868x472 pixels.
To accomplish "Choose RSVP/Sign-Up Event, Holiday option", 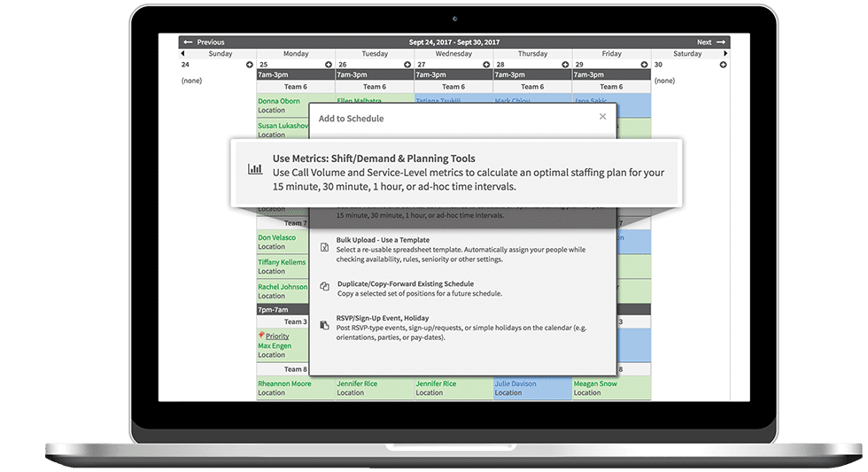I will [462, 328].
